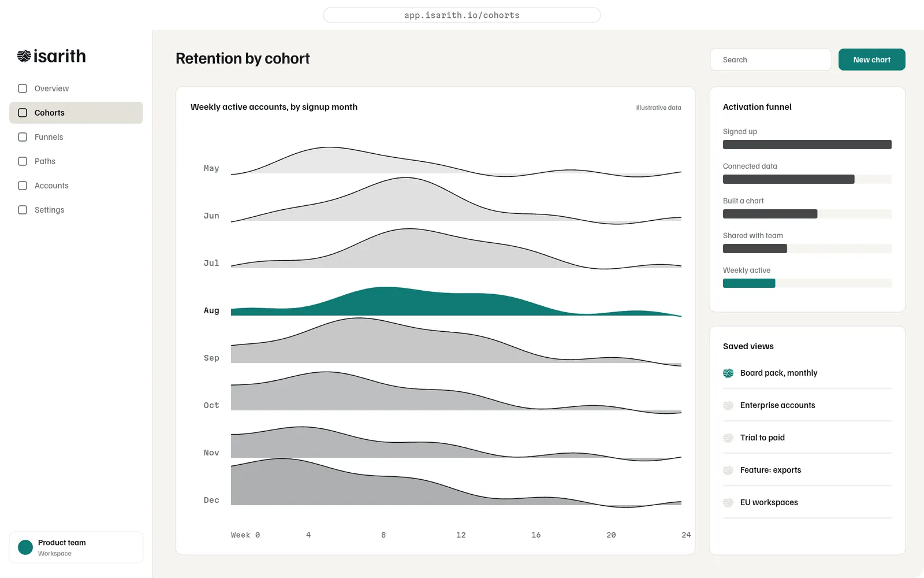Click the Product team workspace name
Screen dimensions: 924x578
pos(62,543)
